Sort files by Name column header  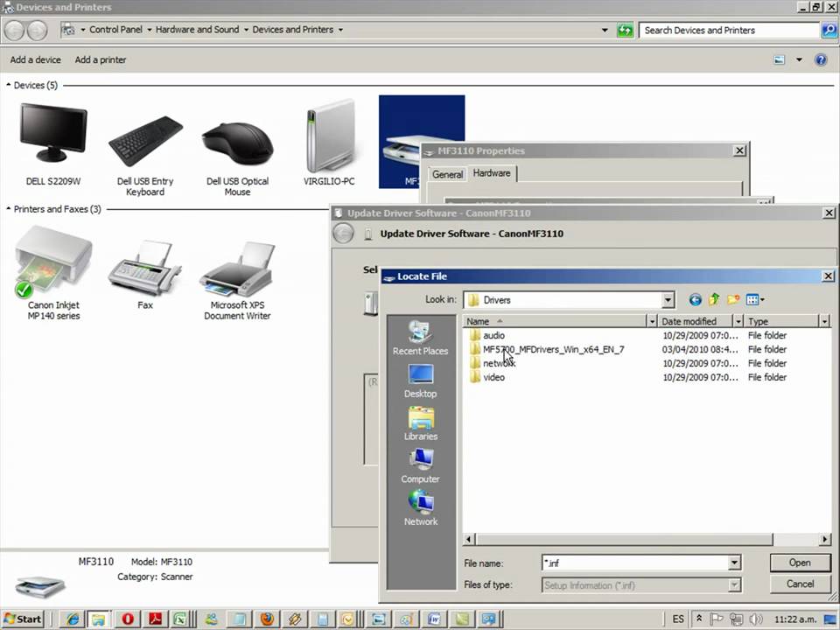tap(555, 321)
